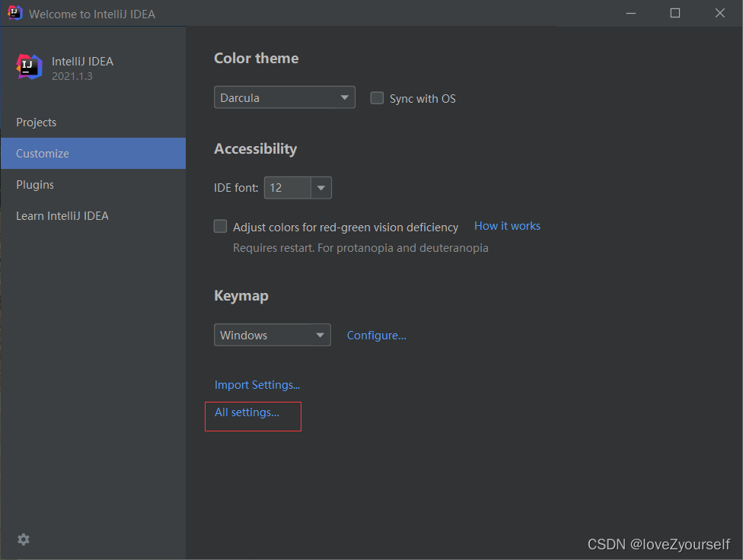Screen dimensions: 743x560
Task: Open the Windows keymap dropdown
Action: (x=273, y=335)
